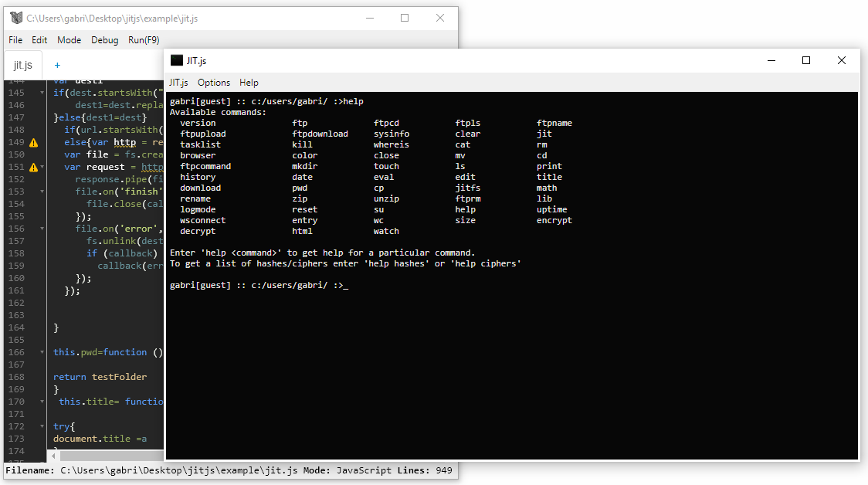
Task: Click 'Lines: 949' in status bar
Action: point(425,470)
